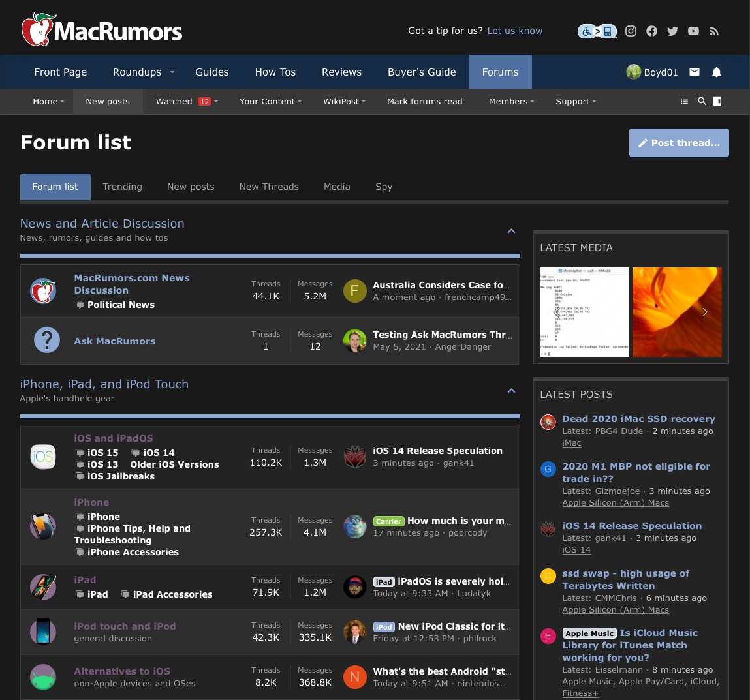Open the Roundups dropdown arrow

tap(172, 72)
